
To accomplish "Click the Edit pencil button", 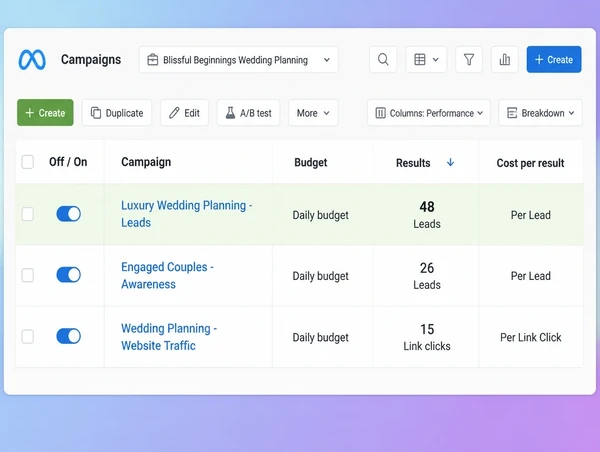I will 184,113.
